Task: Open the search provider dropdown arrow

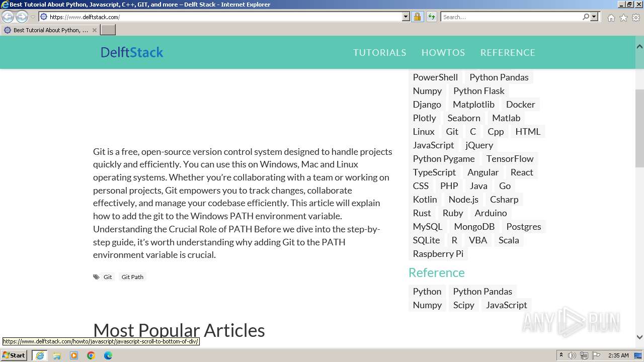Action: (594, 17)
